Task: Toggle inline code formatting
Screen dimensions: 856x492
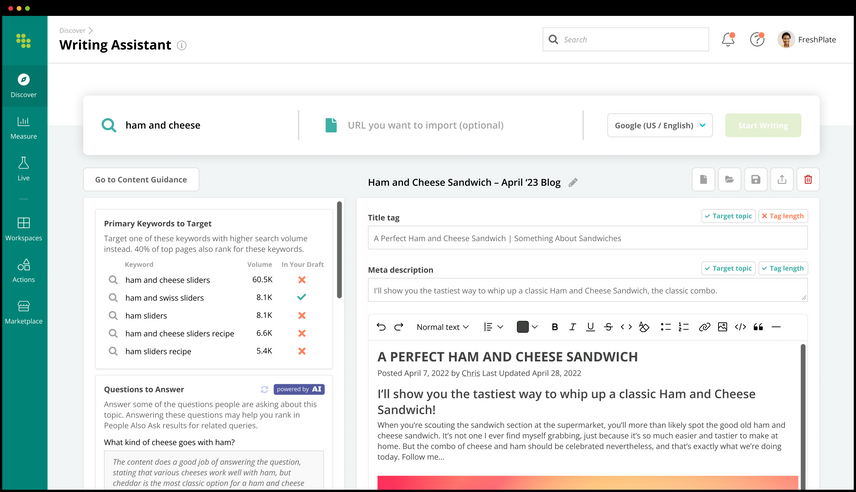Action: 626,327
